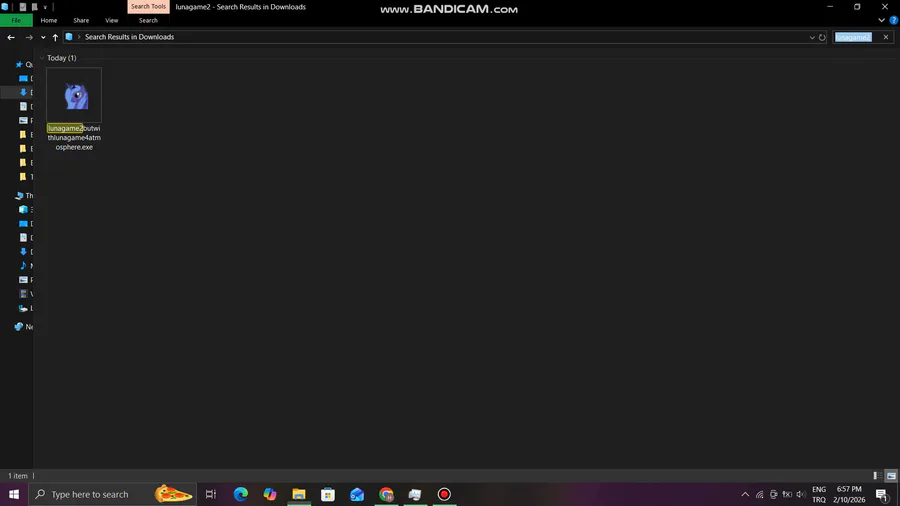Open Local Disk drive in sidebar
Image resolution: width=900 pixels, height=506 pixels.
click(x=24, y=308)
